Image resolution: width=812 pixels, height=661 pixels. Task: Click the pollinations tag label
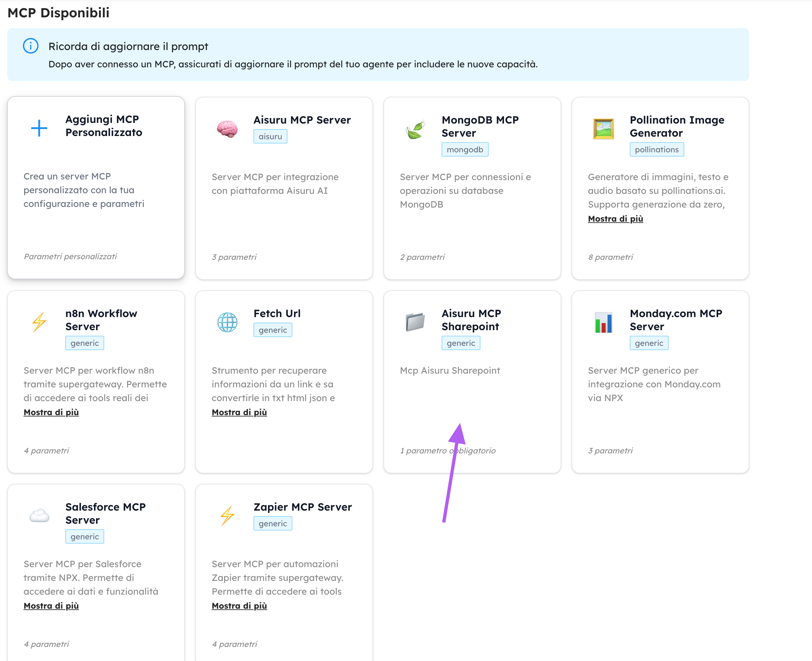pos(657,150)
